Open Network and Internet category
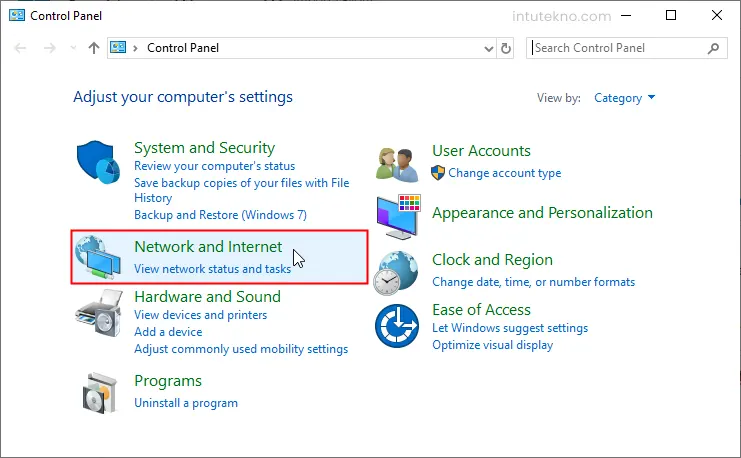This screenshot has width=741, height=458. click(x=208, y=247)
